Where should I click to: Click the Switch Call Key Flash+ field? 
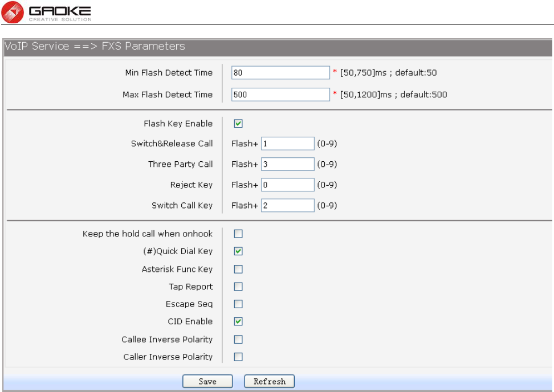point(288,206)
